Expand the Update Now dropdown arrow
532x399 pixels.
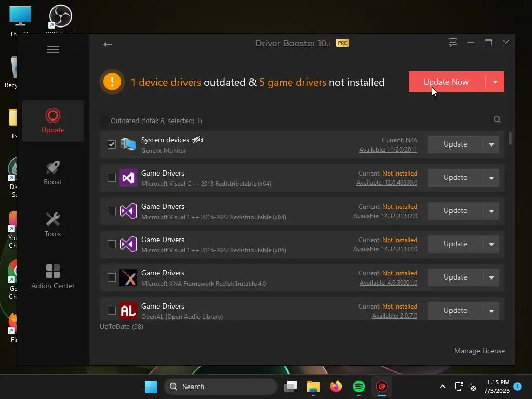click(495, 82)
